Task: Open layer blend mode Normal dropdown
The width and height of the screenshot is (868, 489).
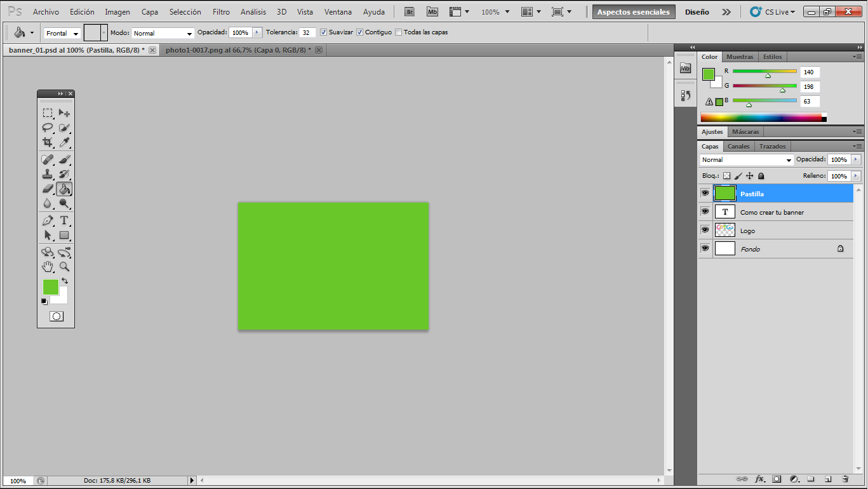Action: (747, 160)
